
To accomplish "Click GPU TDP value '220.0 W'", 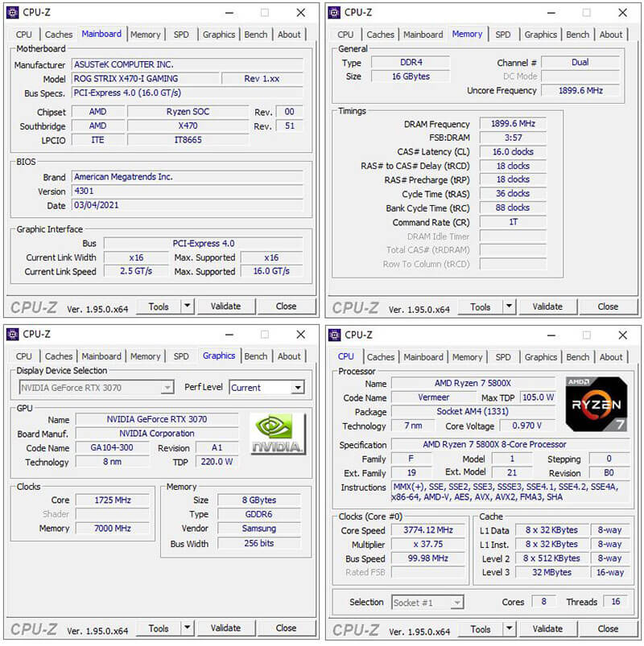I will coord(217,462).
